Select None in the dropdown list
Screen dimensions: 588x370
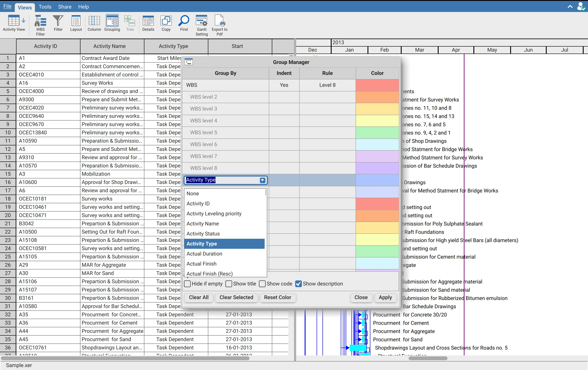225,193
